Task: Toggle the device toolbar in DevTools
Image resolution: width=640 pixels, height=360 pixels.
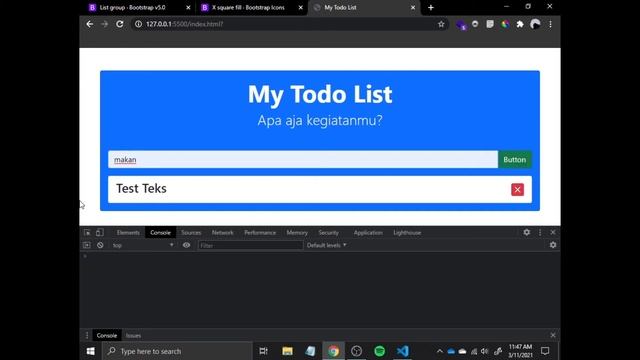Action: click(x=100, y=233)
